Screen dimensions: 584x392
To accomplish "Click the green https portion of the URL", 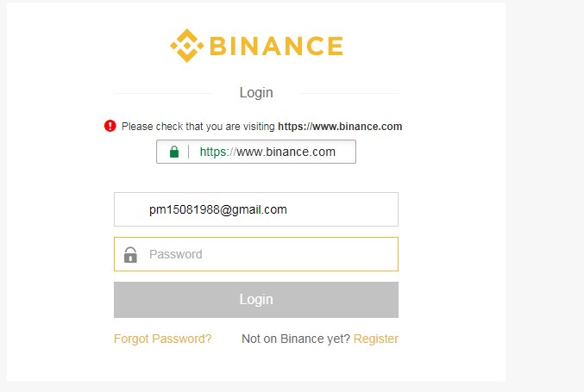I will (x=213, y=152).
